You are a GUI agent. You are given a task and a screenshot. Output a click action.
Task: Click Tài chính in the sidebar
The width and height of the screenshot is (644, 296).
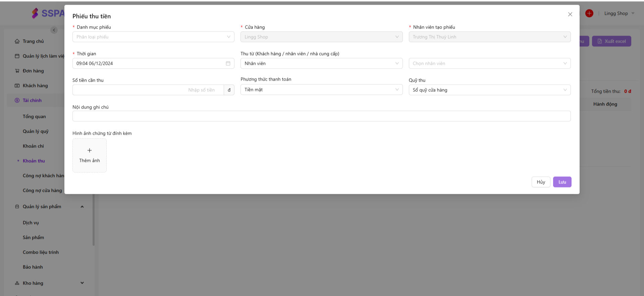tap(32, 100)
